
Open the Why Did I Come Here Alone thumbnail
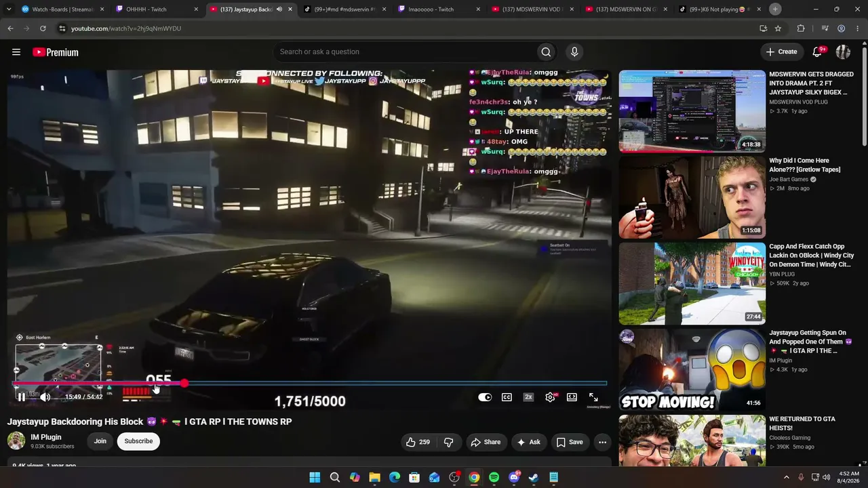click(x=692, y=197)
